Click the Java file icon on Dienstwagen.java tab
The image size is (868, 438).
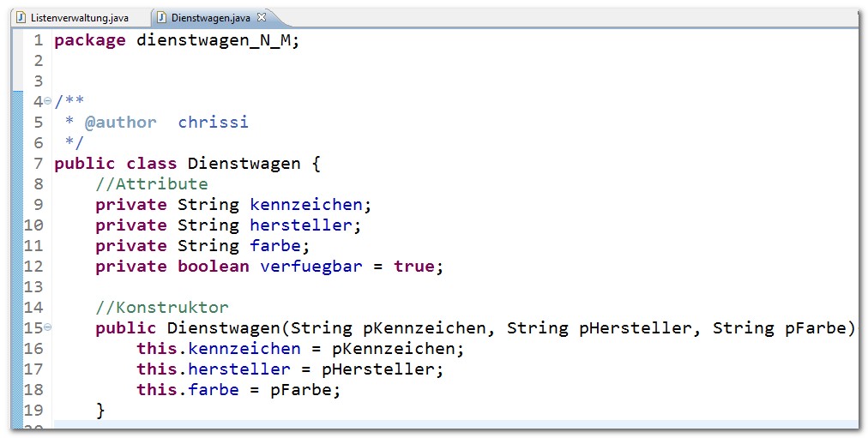pos(161,18)
